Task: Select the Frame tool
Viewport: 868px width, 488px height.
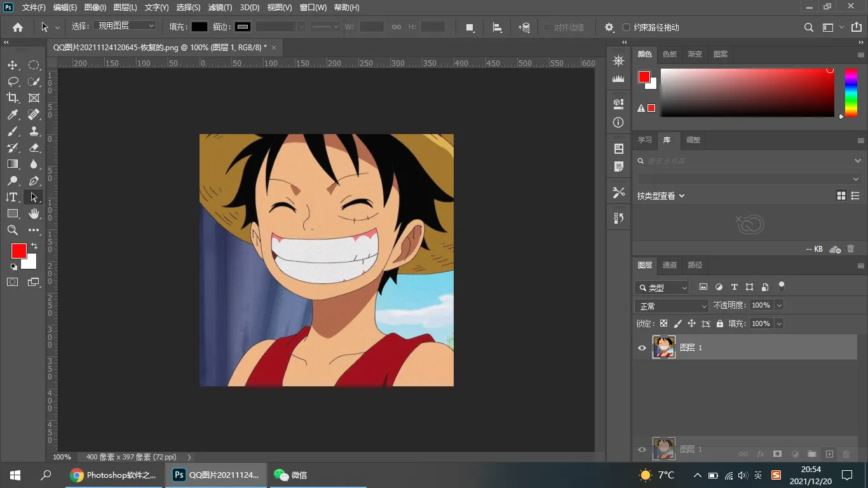Action: 34,98
